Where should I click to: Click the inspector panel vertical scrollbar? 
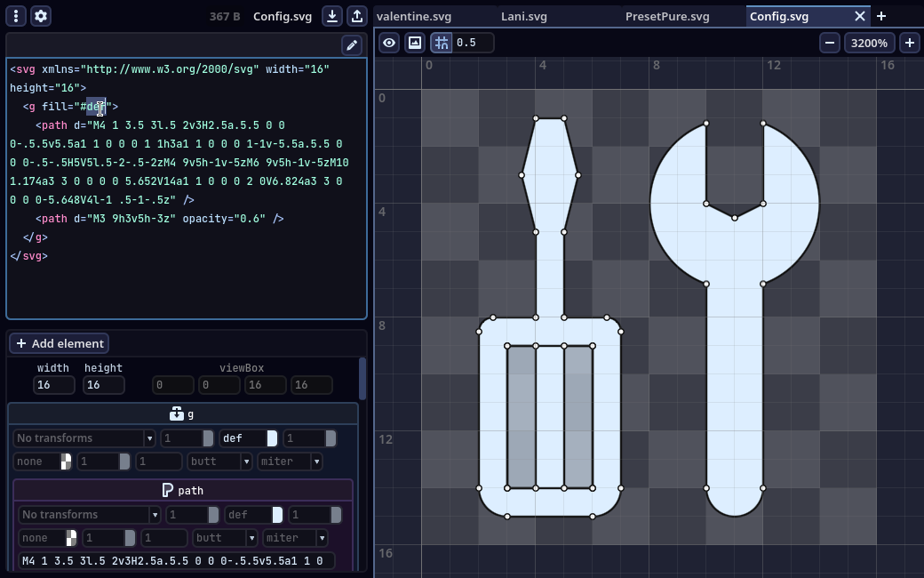point(362,379)
